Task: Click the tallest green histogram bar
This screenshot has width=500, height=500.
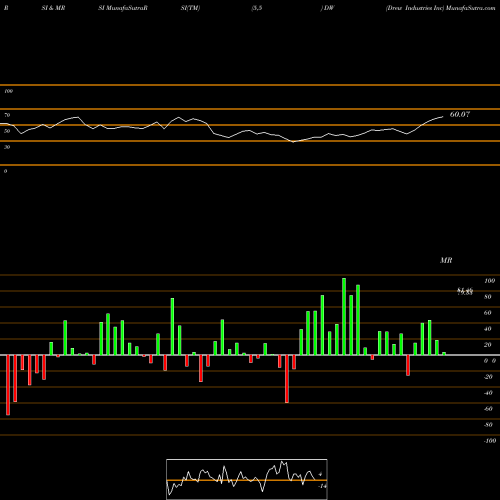Action: click(344, 316)
